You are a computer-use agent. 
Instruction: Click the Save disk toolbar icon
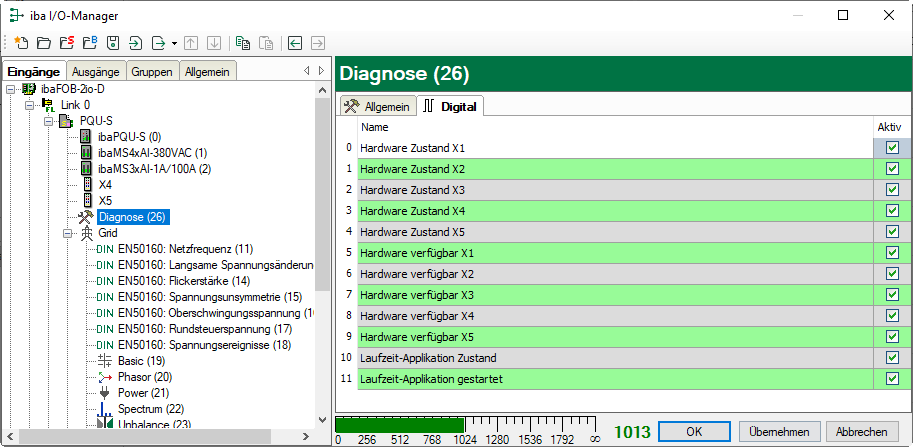[x=113, y=43]
